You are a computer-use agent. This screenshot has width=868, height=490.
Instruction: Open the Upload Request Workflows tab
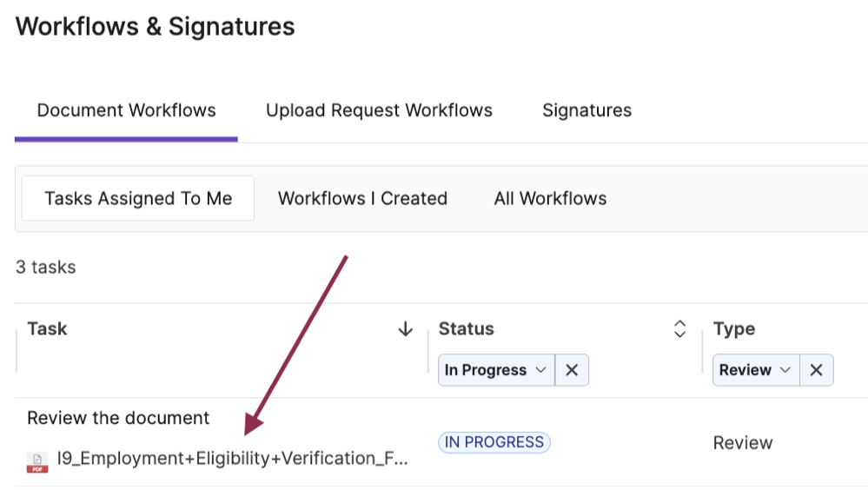[x=379, y=111]
